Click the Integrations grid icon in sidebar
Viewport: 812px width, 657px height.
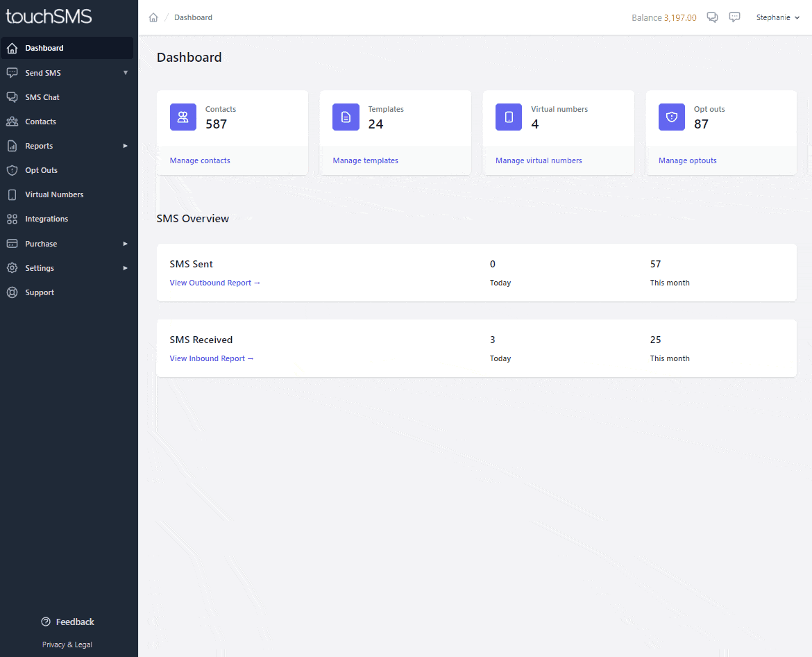point(12,219)
